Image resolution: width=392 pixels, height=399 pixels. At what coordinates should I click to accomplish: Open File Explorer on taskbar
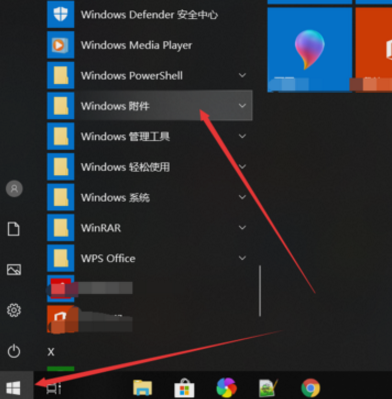[142, 388]
